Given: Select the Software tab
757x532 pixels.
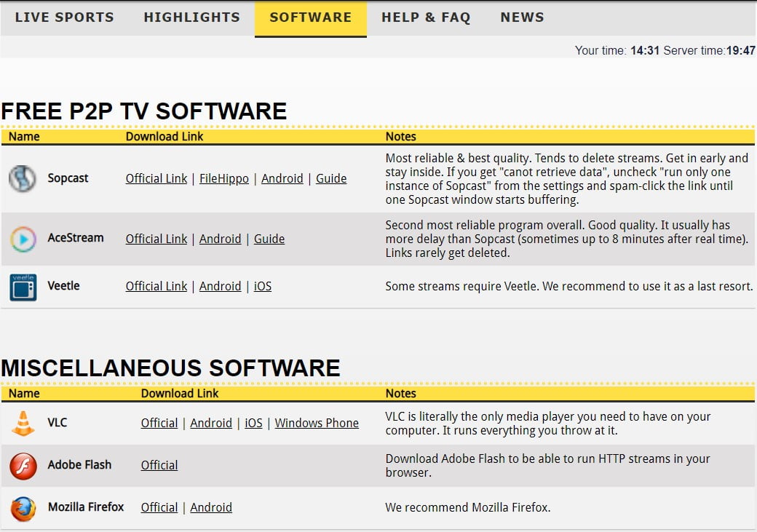Looking at the screenshot, I should click(310, 18).
